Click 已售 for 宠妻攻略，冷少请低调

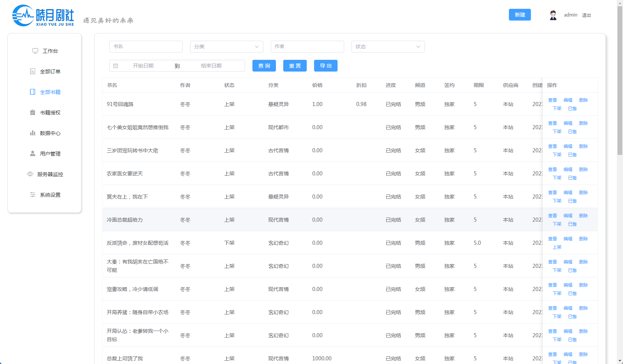tap(572, 293)
